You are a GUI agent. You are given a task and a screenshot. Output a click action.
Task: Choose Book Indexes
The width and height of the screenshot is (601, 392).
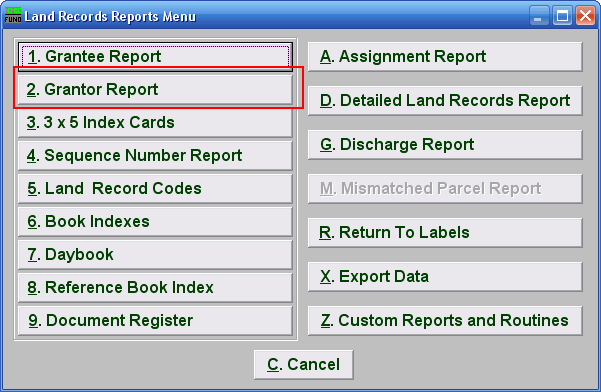point(155,221)
